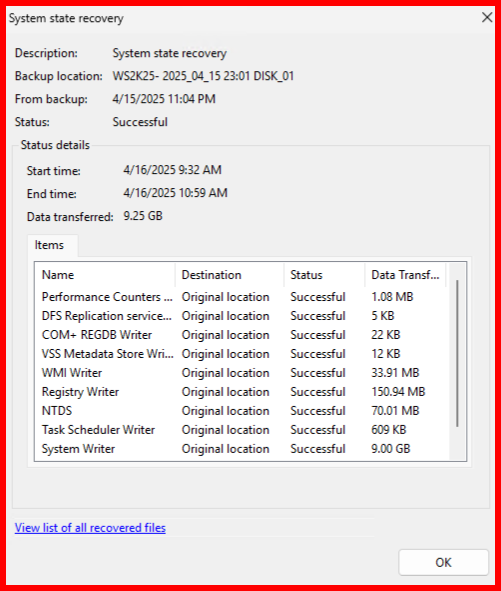Image resolution: width=501 pixels, height=591 pixels.
Task: Select the NTDS row
Action: [242, 411]
